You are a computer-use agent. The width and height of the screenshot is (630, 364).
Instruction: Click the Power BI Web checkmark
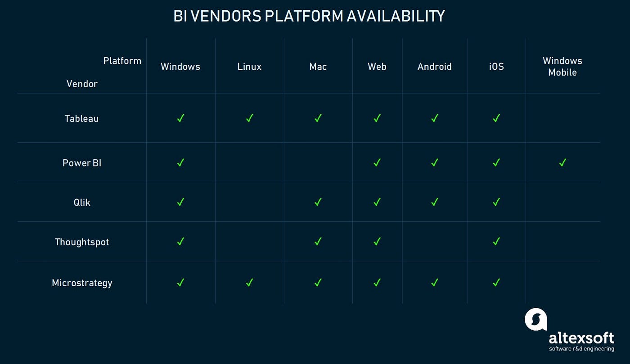point(377,162)
